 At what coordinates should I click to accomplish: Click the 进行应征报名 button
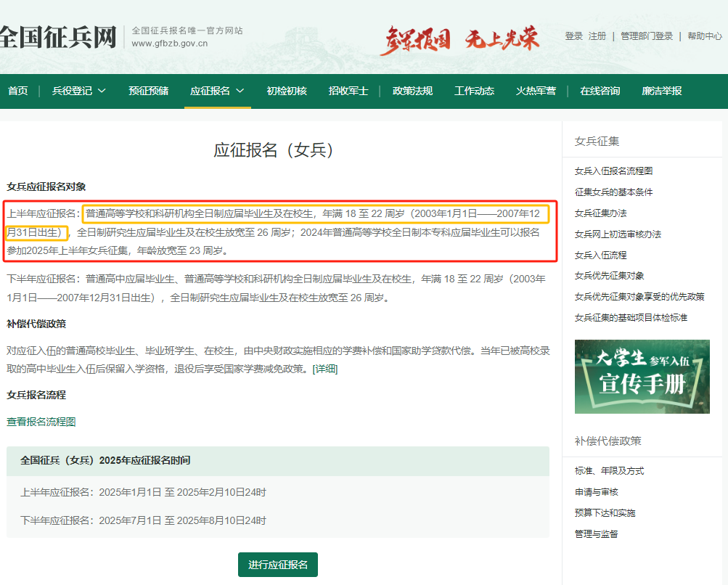(277, 565)
